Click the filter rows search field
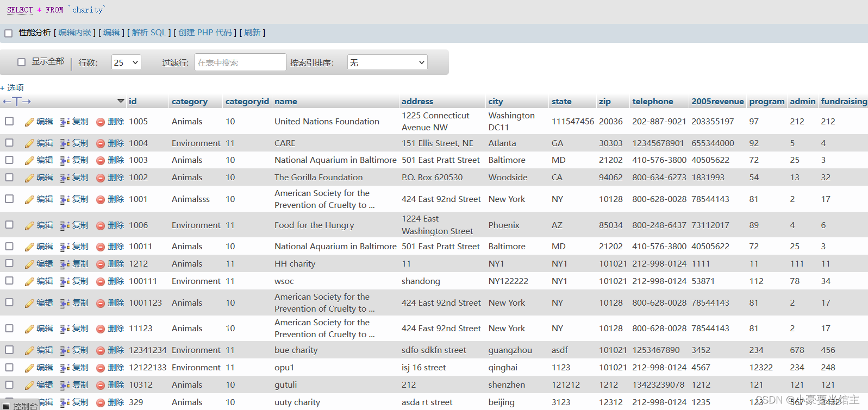 [x=240, y=62]
